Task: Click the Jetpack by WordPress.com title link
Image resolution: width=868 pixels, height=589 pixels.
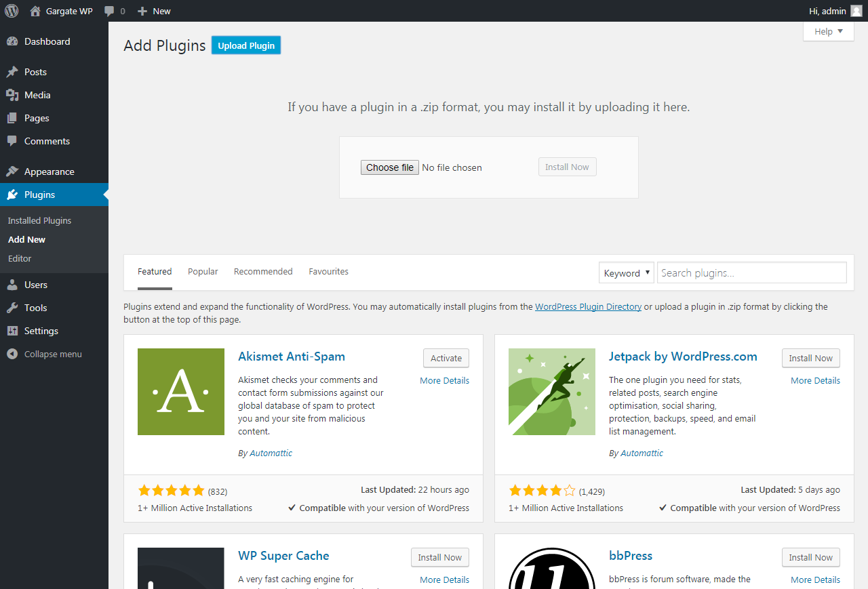Action: click(683, 357)
